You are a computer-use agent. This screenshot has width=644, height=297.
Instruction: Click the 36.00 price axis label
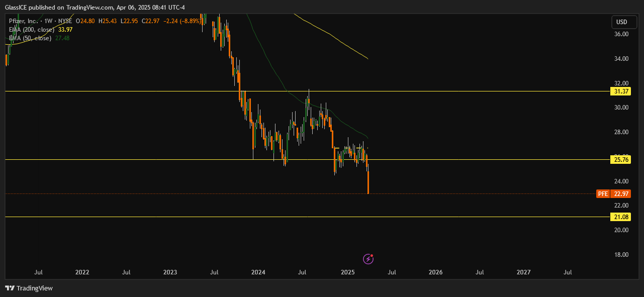tap(621, 34)
